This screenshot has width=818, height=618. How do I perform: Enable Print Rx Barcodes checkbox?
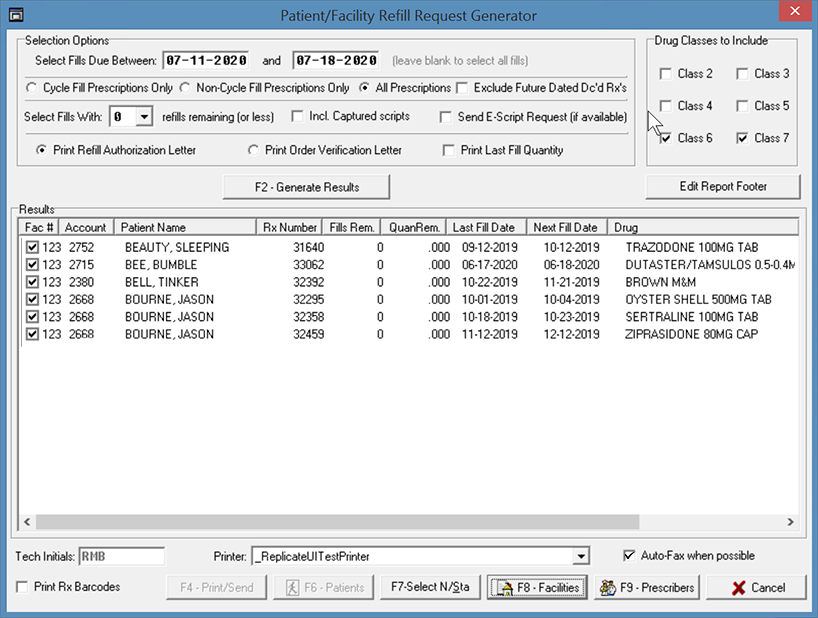(x=23, y=587)
